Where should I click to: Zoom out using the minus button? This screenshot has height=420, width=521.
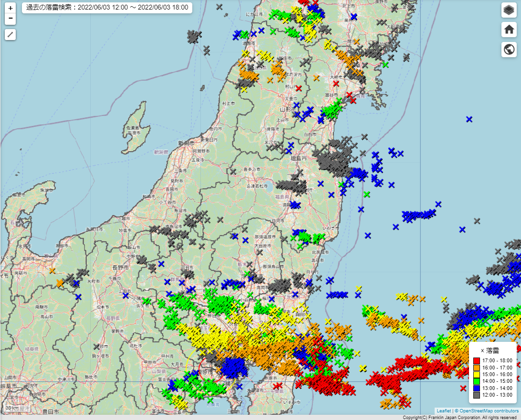coord(10,19)
